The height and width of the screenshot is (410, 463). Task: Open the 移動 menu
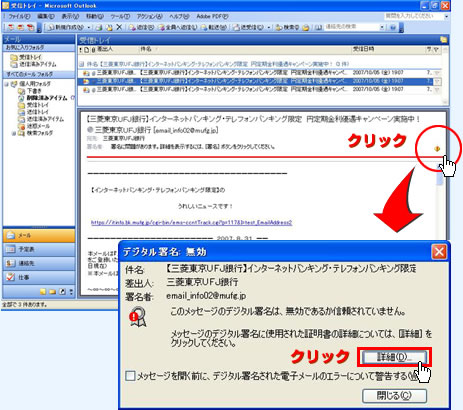[x=95, y=16]
